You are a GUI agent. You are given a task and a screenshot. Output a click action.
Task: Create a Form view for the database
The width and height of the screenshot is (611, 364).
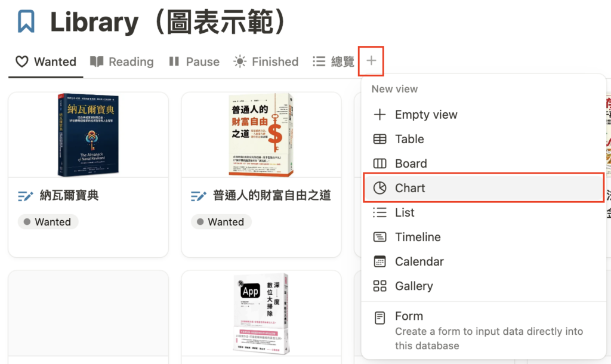pos(409,316)
